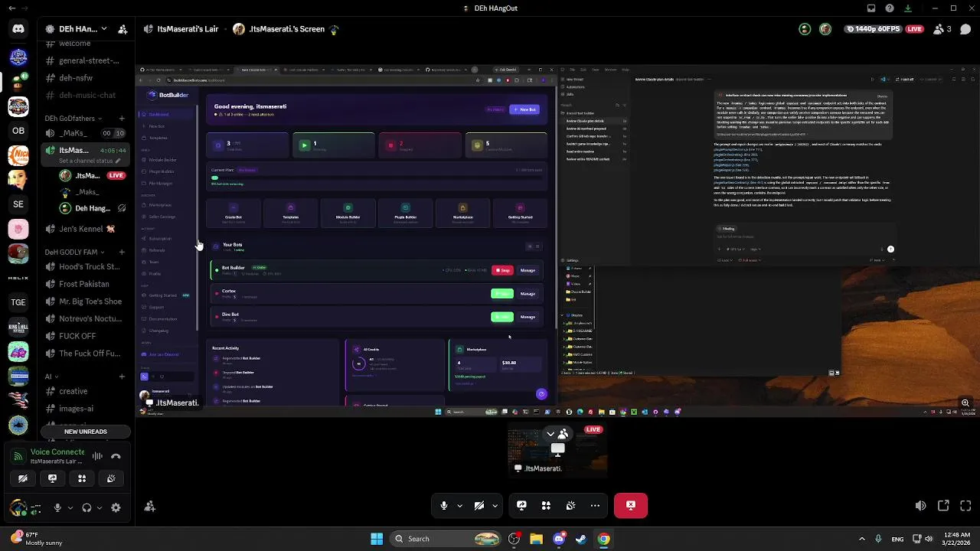Open soundboard in voice panel

[111, 478]
